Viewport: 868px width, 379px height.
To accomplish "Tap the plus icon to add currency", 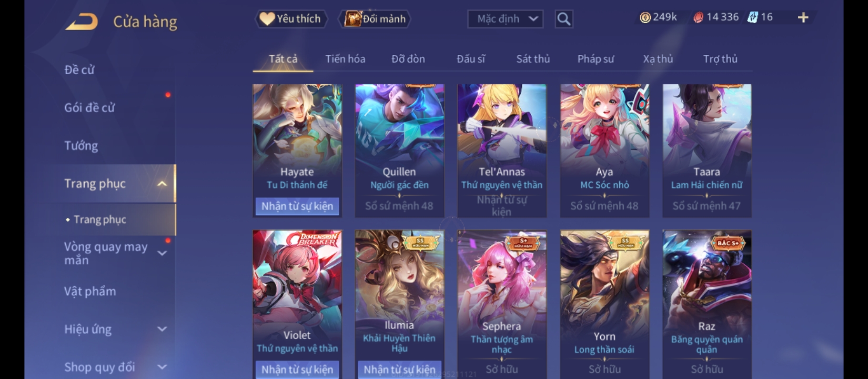I will 803,18.
